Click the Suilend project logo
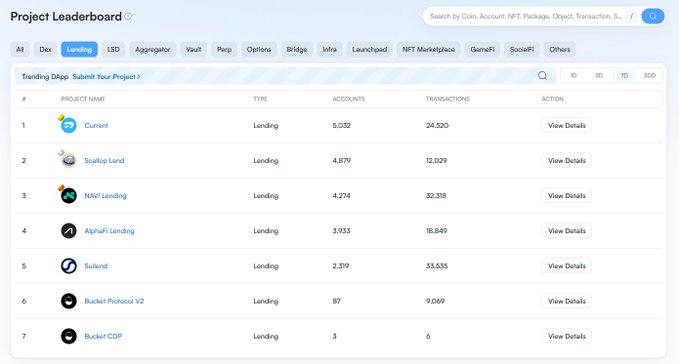Image resolution: width=679 pixels, height=364 pixels. (x=68, y=266)
